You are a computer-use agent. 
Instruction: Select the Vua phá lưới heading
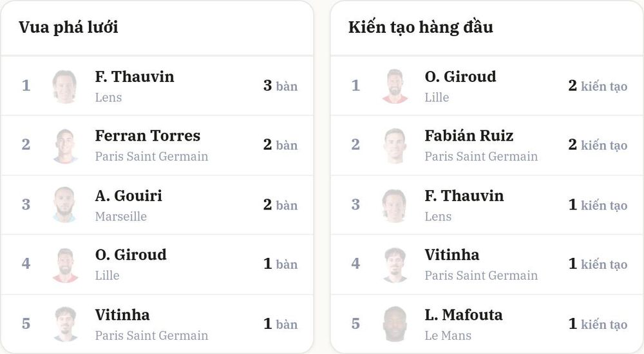[x=68, y=28]
